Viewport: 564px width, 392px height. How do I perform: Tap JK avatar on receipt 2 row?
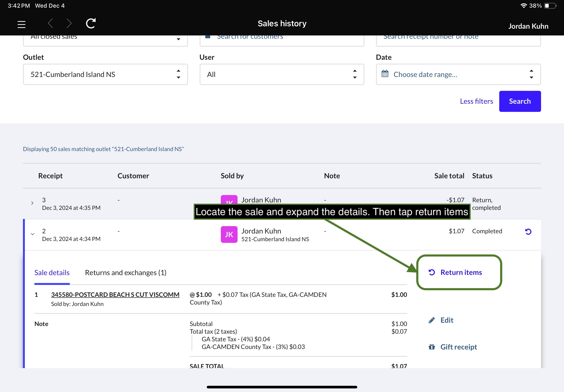229,234
